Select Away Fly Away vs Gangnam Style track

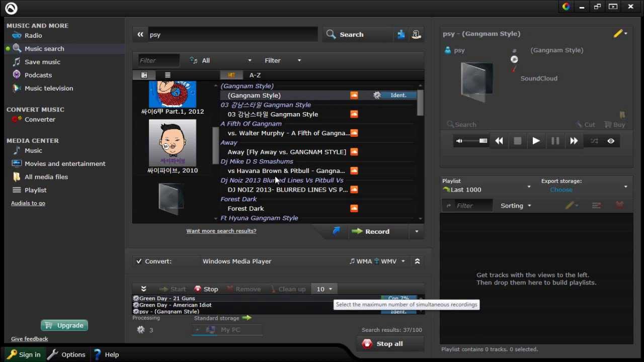(287, 152)
